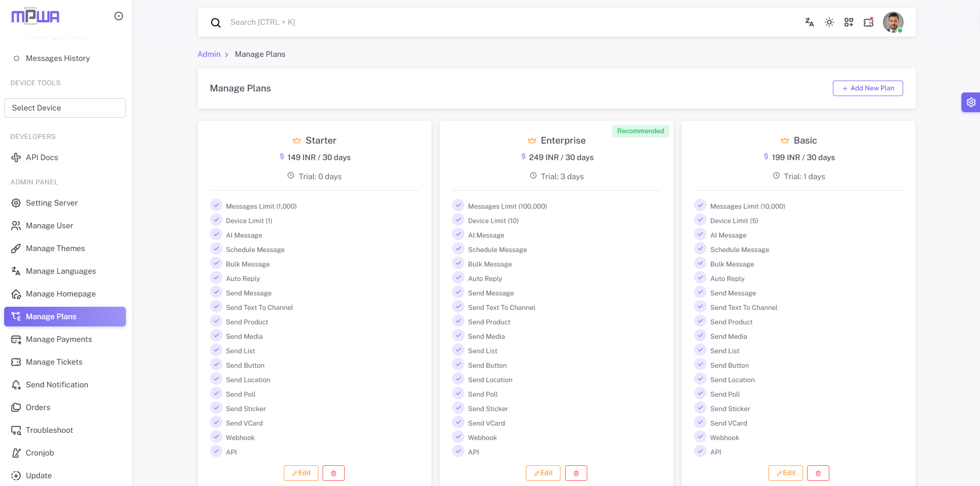Toggle the light/dark theme sun icon
980x486 pixels.
pyautogui.click(x=829, y=22)
